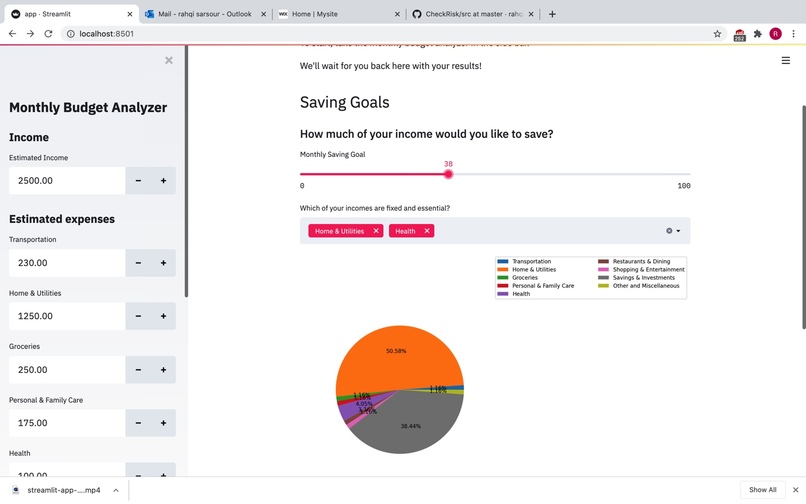Remove the Home & Utilities tag

(x=376, y=231)
